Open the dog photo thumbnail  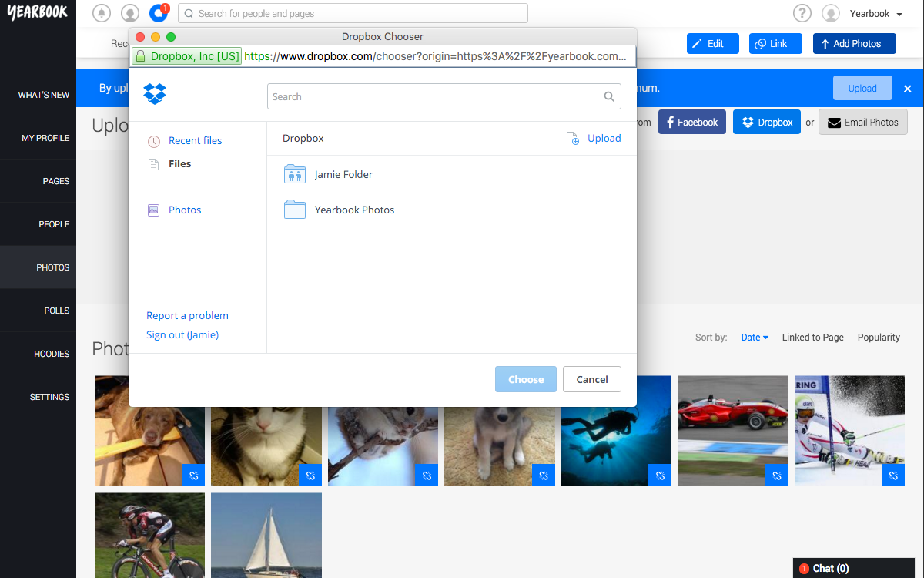pos(149,431)
